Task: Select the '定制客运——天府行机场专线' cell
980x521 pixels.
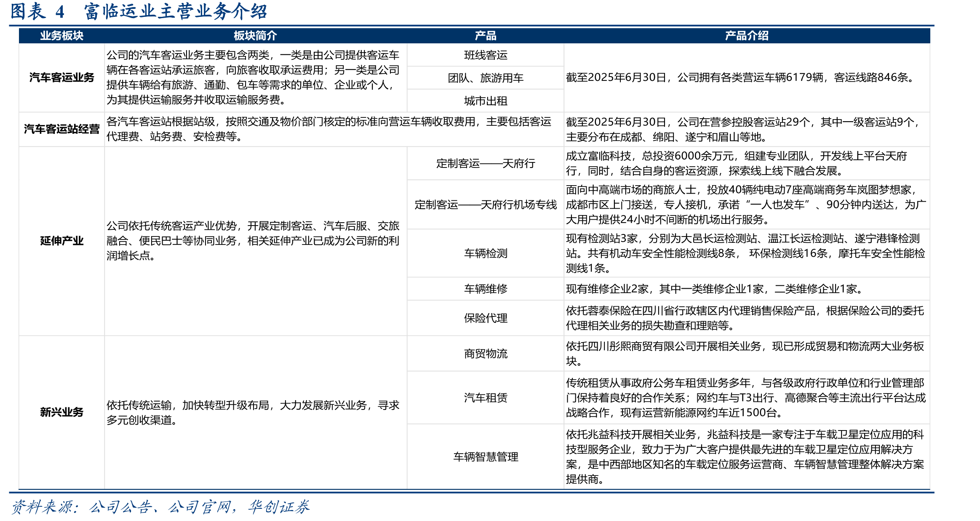Action: pyautogui.click(x=486, y=205)
